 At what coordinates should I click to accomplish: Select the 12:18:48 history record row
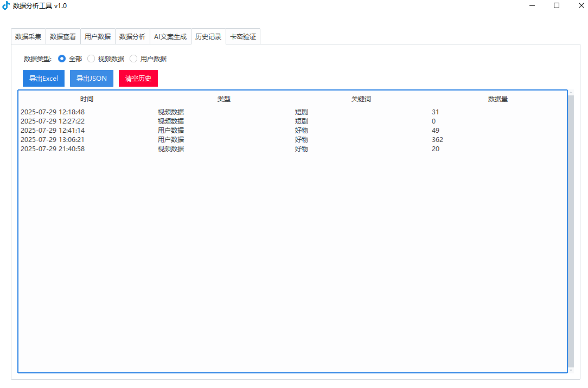[53, 112]
